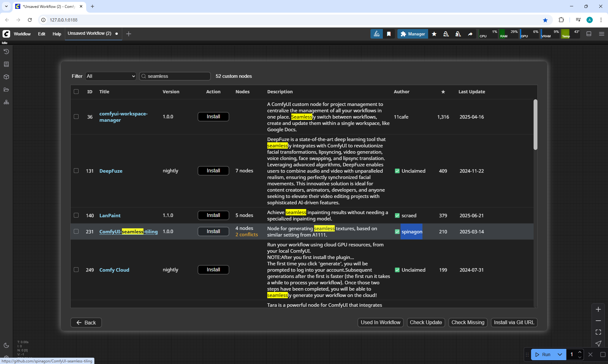Image resolution: width=608 pixels, height=364 pixels.
Task: Click the star icon next to Manager
Action: point(434,34)
